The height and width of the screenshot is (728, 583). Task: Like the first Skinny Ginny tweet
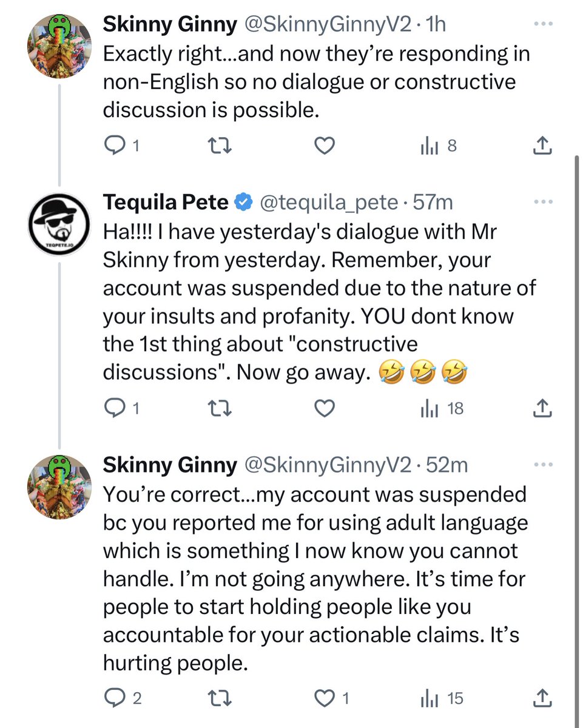pos(325,146)
